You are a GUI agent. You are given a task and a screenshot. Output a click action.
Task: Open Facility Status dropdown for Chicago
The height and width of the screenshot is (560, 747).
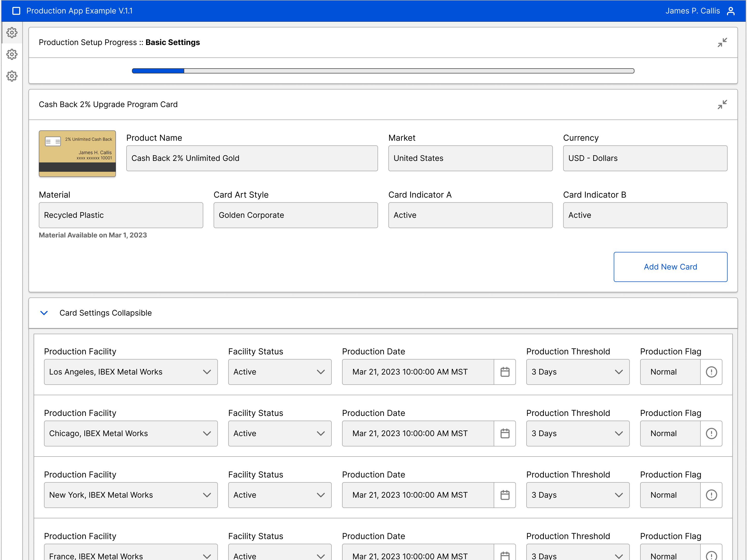[280, 434]
